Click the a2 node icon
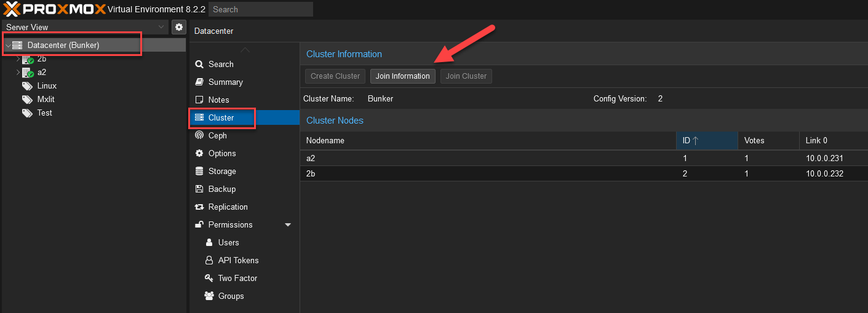Viewport: 868px width, 313px height. 28,73
